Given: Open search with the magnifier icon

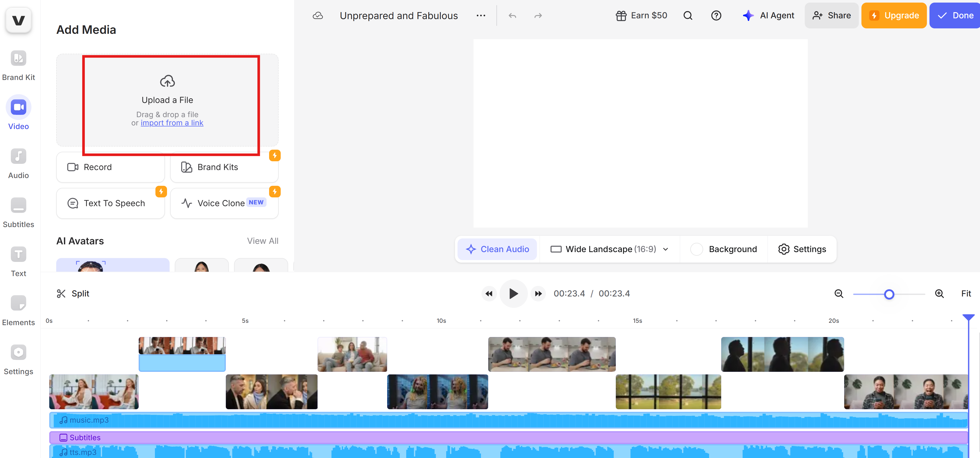Looking at the screenshot, I should pyautogui.click(x=688, y=15).
